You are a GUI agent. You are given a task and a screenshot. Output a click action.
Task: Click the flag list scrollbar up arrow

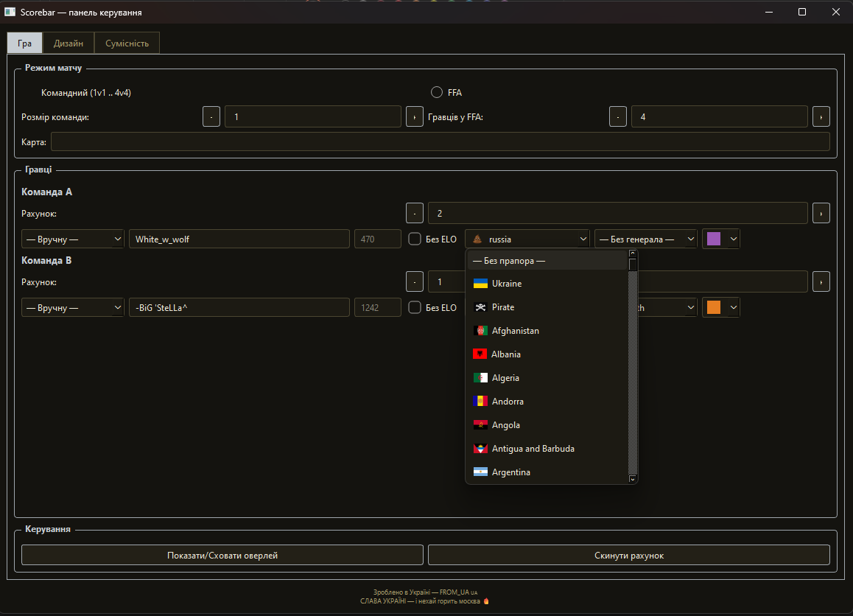click(x=632, y=253)
